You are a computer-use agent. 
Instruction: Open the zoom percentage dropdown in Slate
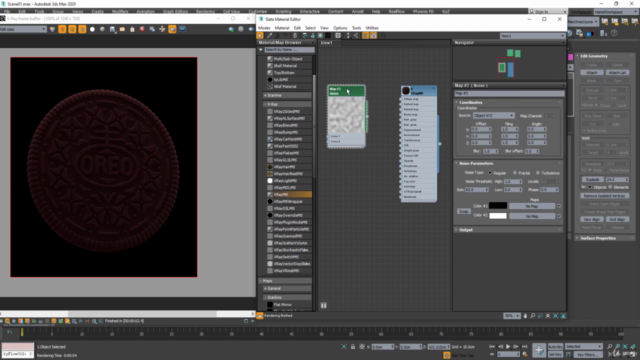click(x=512, y=316)
